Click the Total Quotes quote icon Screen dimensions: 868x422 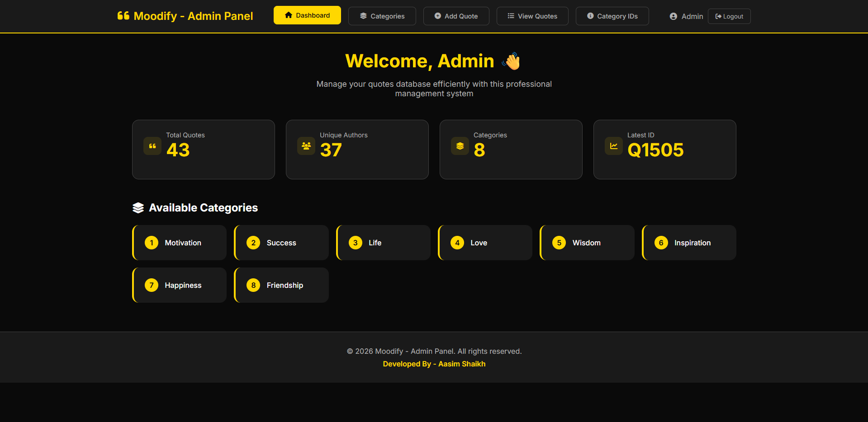click(x=152, y=146)
